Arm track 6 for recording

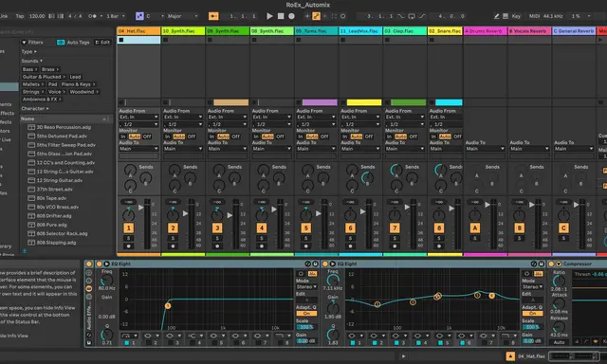coord(350,246)
